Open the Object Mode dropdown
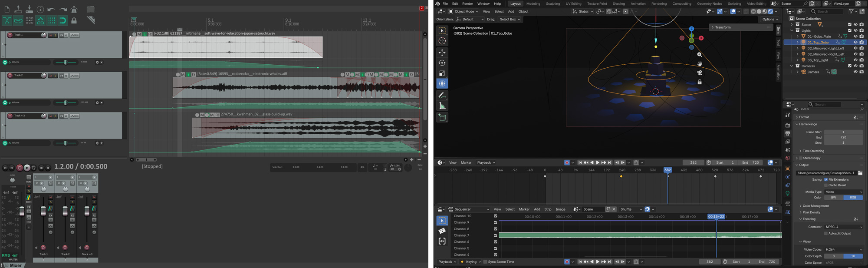 (464, 12)
